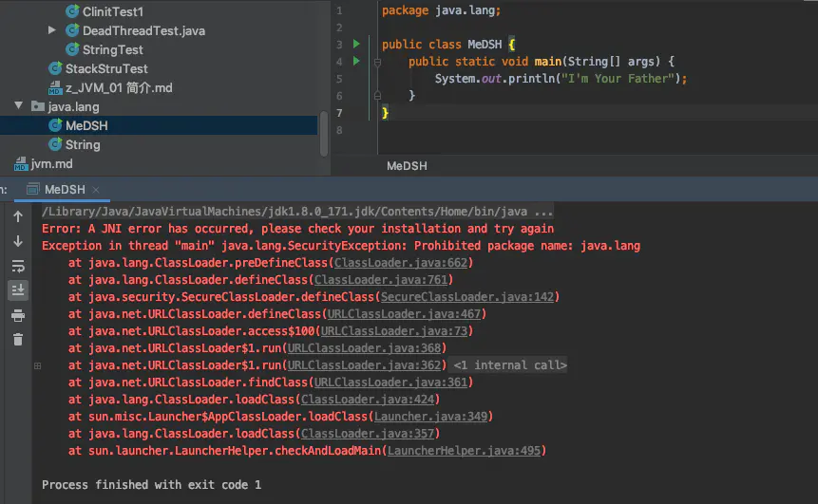
Task: Click the package java.lang; statement
Action: coord(442,10)
